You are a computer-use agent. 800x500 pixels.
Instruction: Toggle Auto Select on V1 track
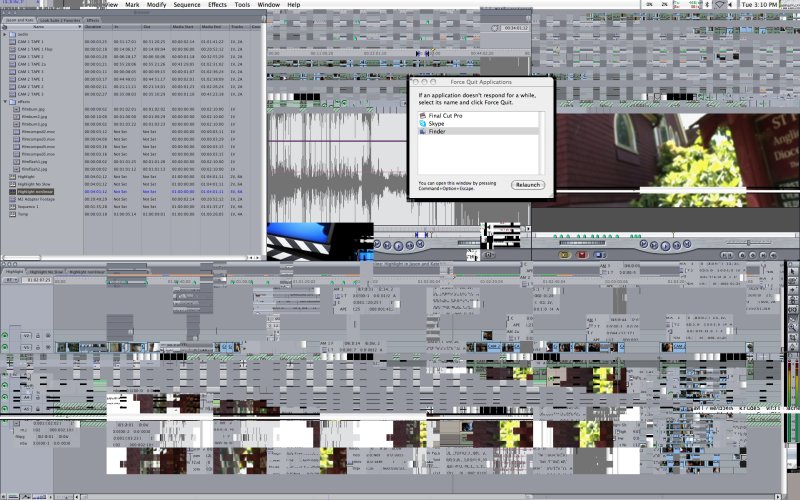47,347
